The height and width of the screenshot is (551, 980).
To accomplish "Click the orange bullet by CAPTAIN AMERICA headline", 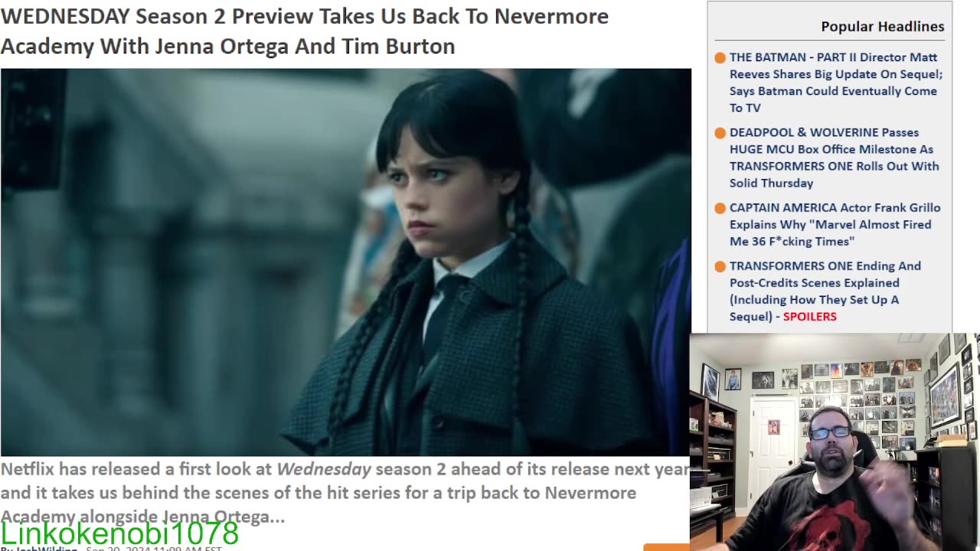I will point(720,208).
